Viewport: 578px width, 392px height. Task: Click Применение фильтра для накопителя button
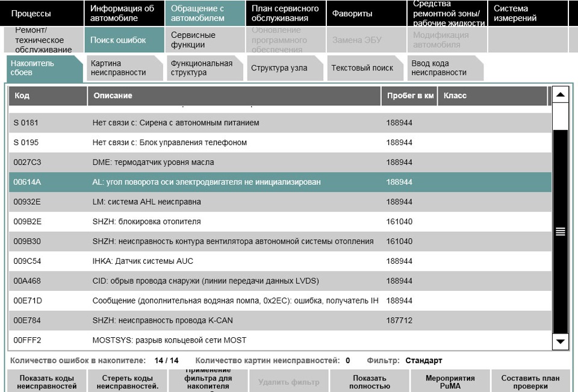pos(208,382)
